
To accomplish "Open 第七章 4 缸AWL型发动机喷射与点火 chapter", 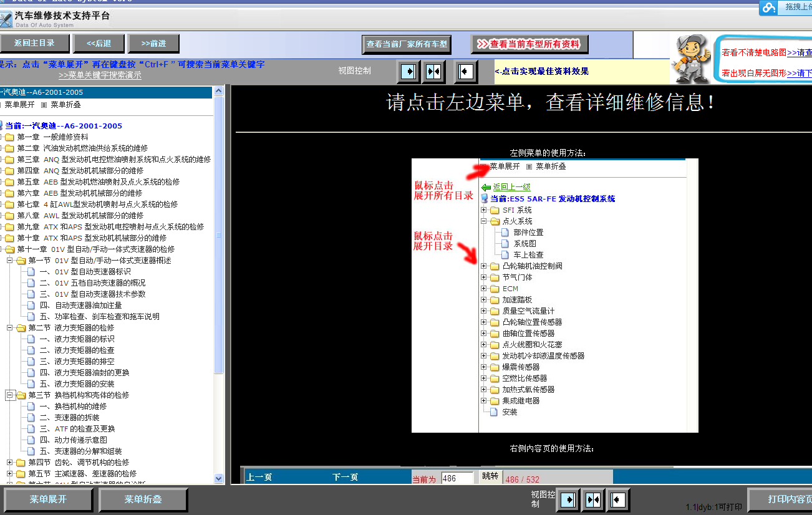I will 97,205.
